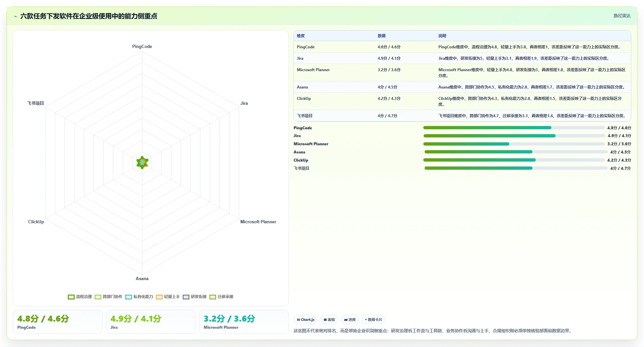Toggle the 研发衔接 legend series
Viewport: 644px width, 347px height.
point(195,297)
